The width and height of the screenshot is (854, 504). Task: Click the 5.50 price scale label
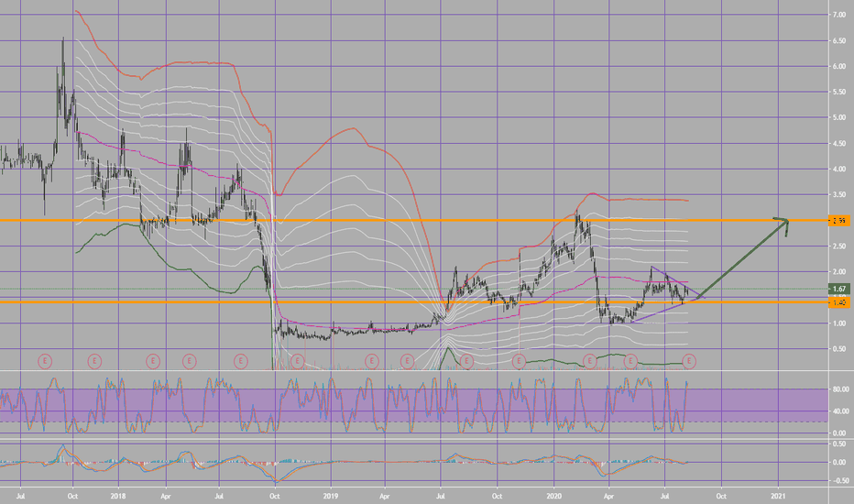click(839, 92)
